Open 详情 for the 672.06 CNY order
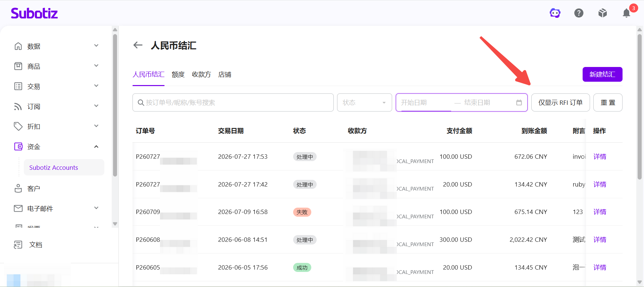Image resolution: width=644 pixels, height=287 pixels. point(600,156)
